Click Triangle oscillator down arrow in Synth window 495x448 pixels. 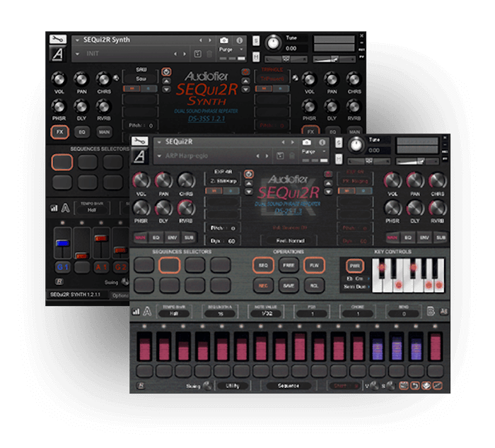click(x=245, y=89)
